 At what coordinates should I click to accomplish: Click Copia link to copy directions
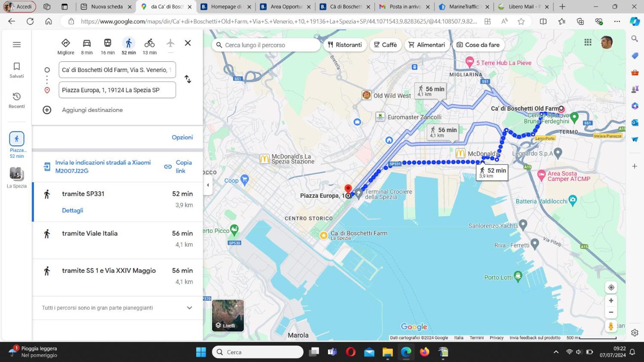tap(179, 167)
